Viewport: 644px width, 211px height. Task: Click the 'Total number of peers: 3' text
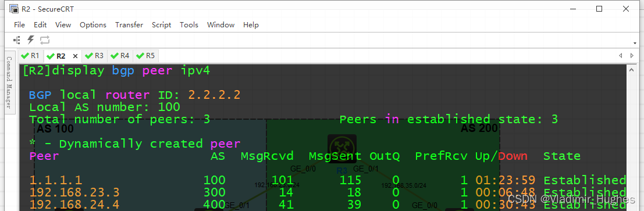tap(119, 120)
